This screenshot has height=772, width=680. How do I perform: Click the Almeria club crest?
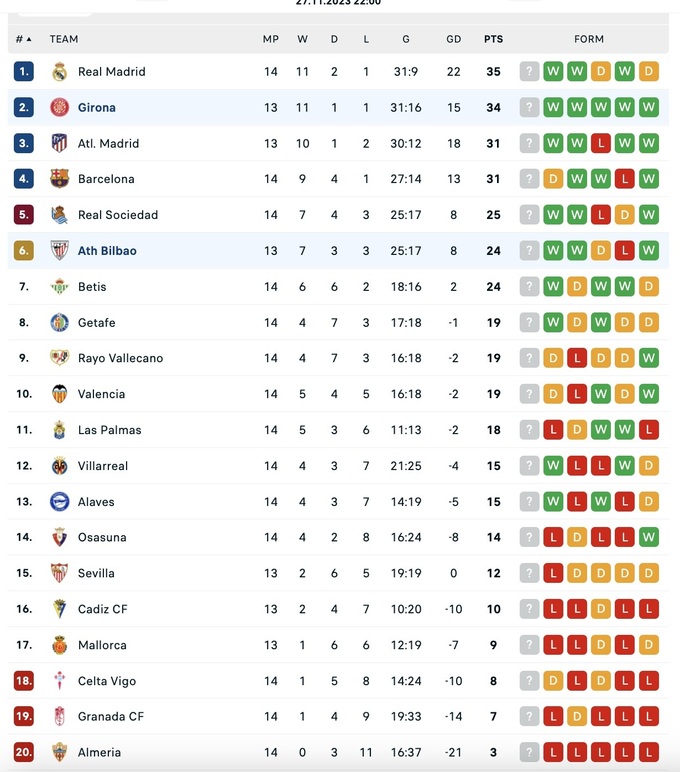[x=59, y=752]
